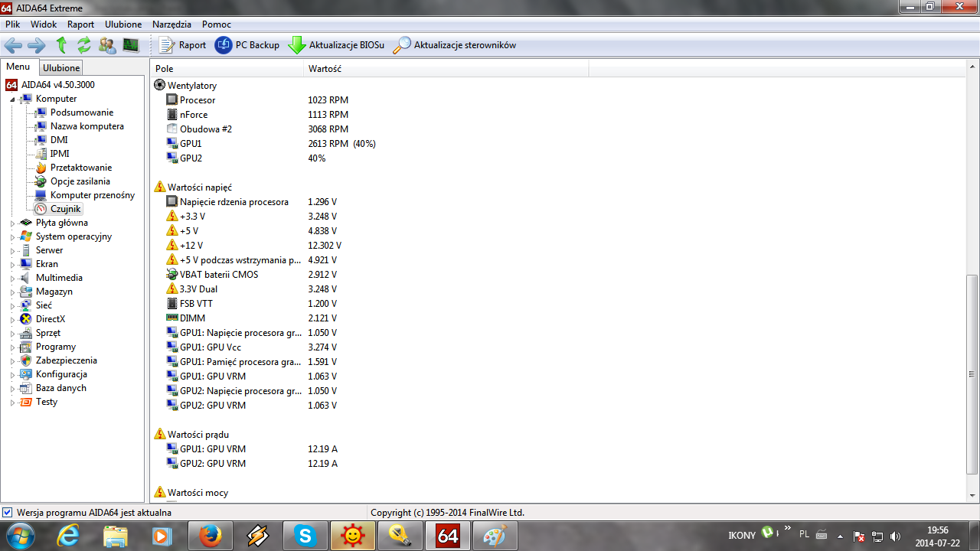Open the green monitor graph toolbar icon
This screenshot has height=551, width=980.
(x=131, y=45)
